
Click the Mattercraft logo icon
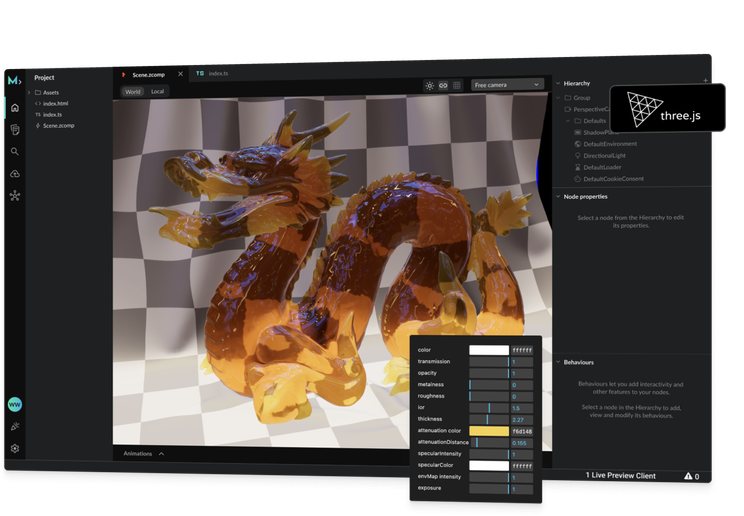tap(14, 80)
